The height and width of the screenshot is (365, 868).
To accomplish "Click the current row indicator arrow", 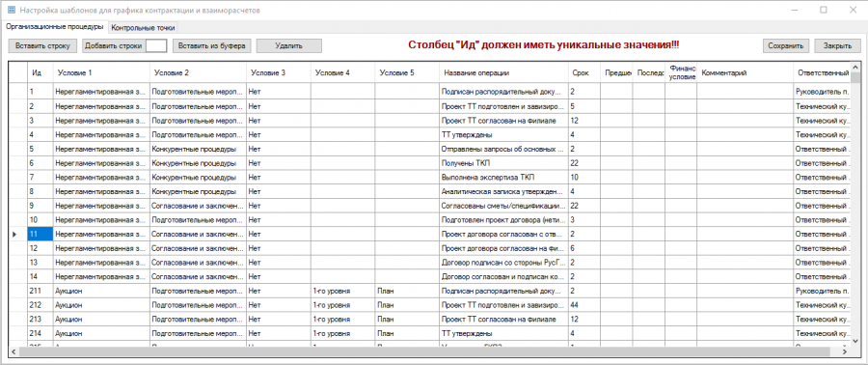I will [14, 235].
